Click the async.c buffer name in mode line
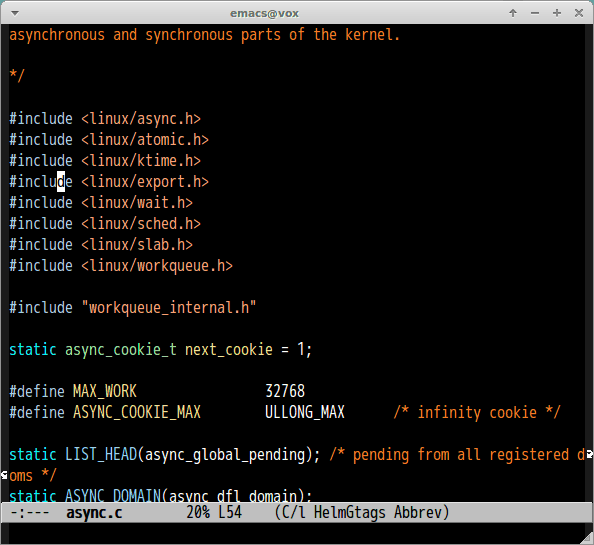Screen dimensions: 594x545 tap(94, 513)
